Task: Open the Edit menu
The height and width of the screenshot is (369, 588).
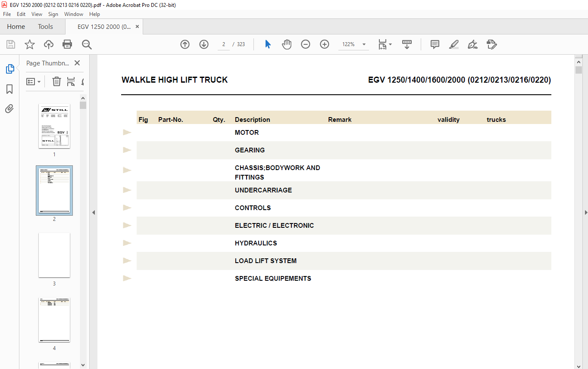Action: 21,14
